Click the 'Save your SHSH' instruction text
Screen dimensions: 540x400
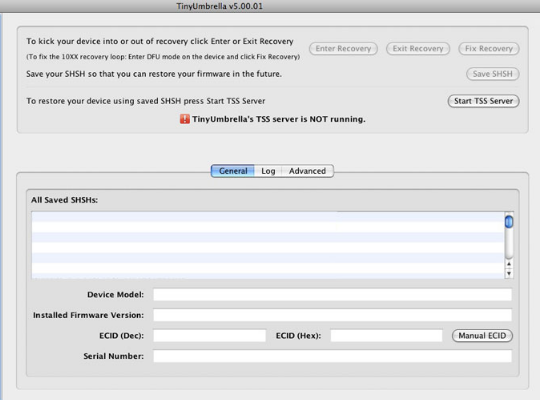point(154,74)
